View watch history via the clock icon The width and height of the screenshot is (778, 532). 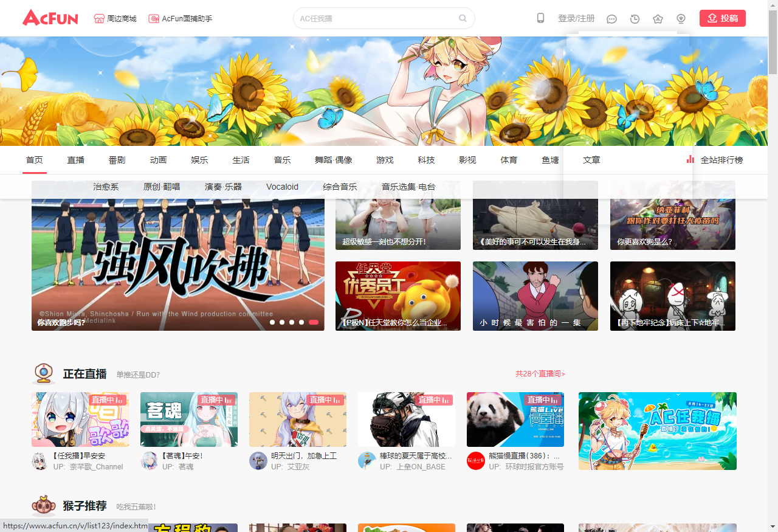pyautogui.click(x=635, y=19)
